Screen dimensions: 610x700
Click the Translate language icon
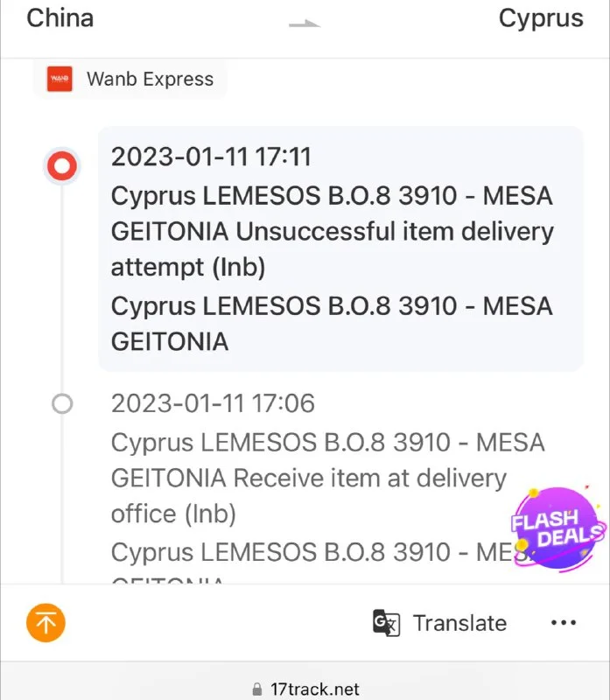[x=386, y=623]
